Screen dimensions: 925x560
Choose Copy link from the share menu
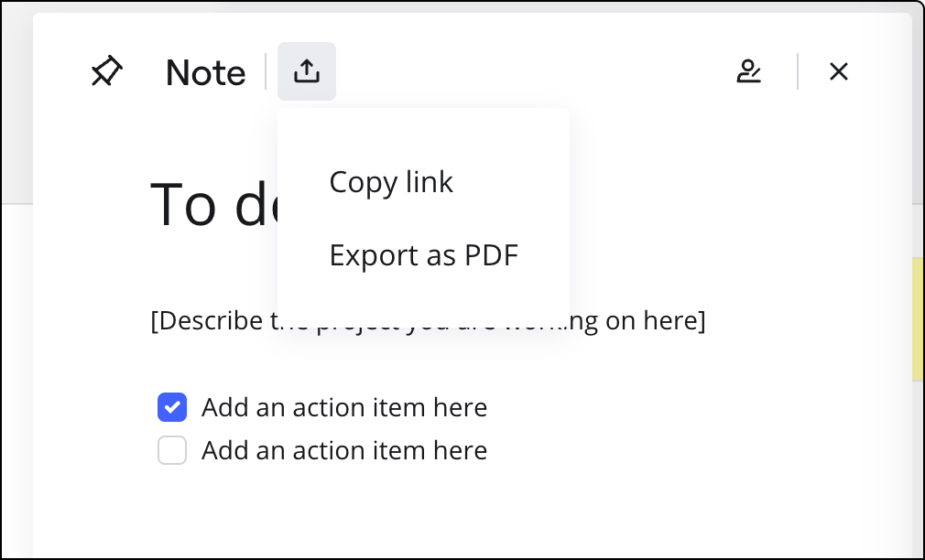(x=391, y=182)
